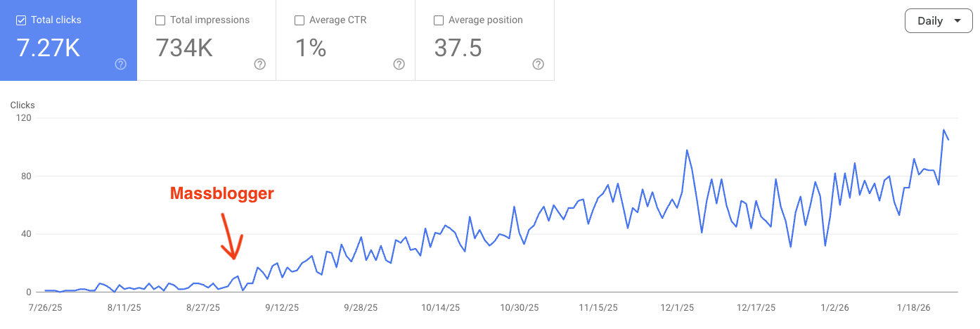
Task: Click the 120 y-axis gridline label
Action: click(23, 117)
